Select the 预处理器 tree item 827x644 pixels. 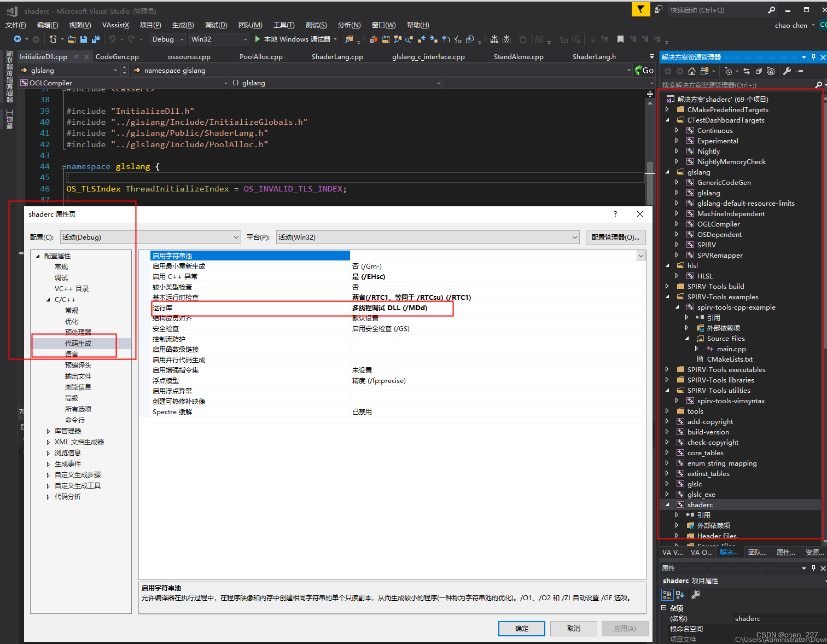pyautogui.click(x=78, y=332)
